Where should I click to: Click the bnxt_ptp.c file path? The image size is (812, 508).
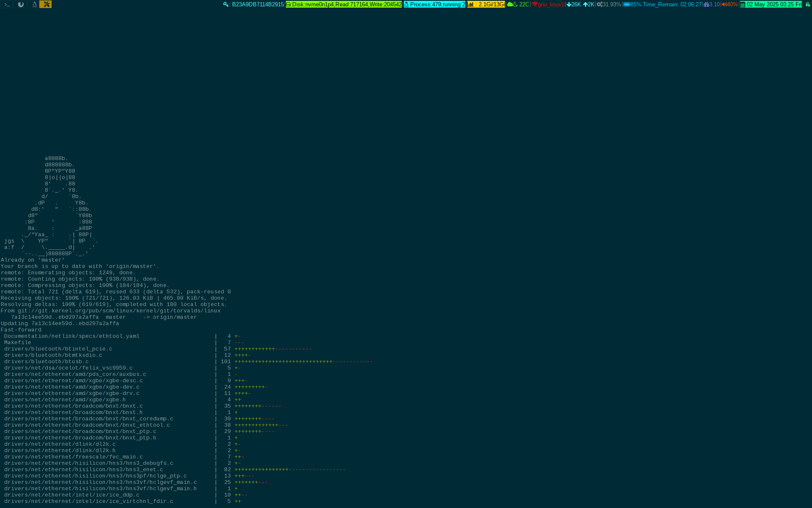(80, 431)
